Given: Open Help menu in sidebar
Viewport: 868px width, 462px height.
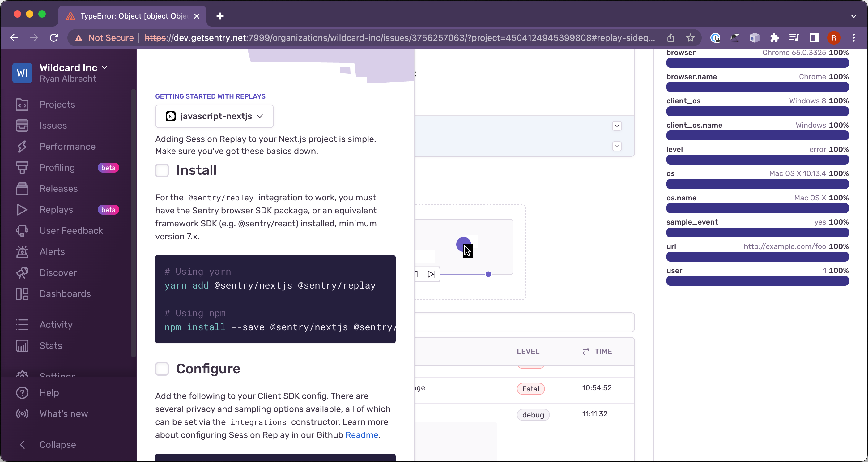Looking at the screenshot, I should pyautogui.click(x=49, y=393).
